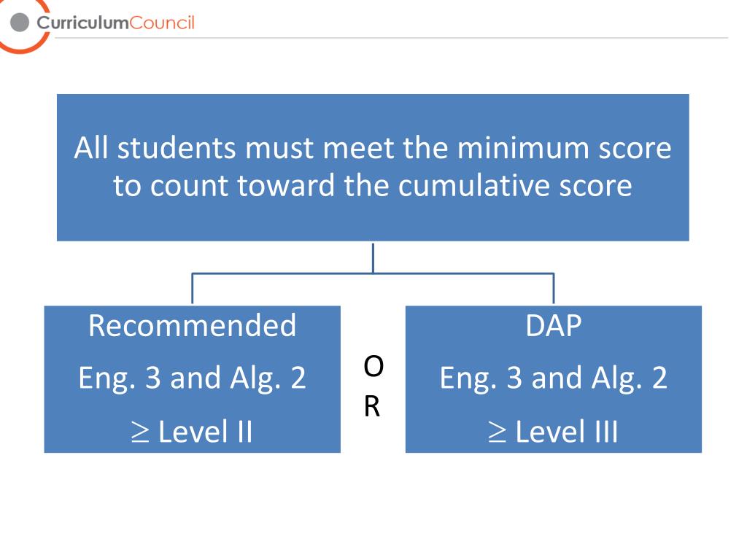Click 'Eng. 3 and Alg. 2' under DAP
The width and height of the screenshot is (747, 560).
tap(554, 378)
